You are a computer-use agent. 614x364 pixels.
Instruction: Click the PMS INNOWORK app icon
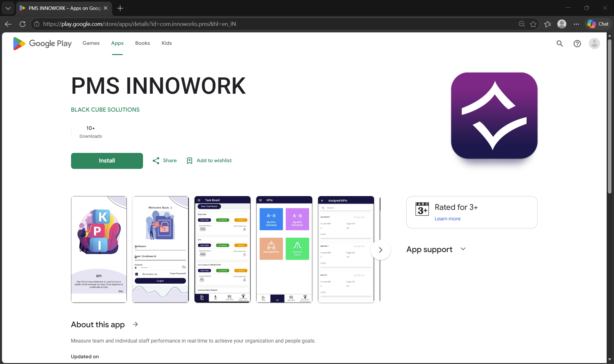[x=494, y=115]
